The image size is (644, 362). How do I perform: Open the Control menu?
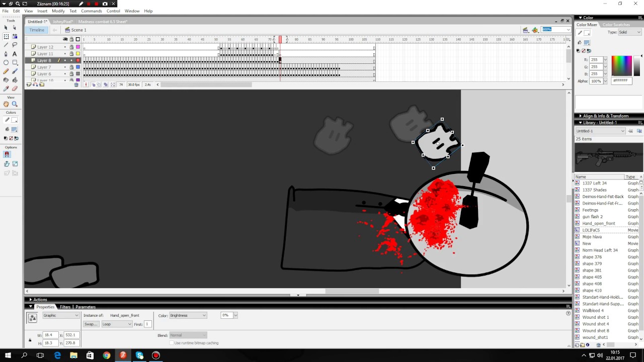pos(113,11)
